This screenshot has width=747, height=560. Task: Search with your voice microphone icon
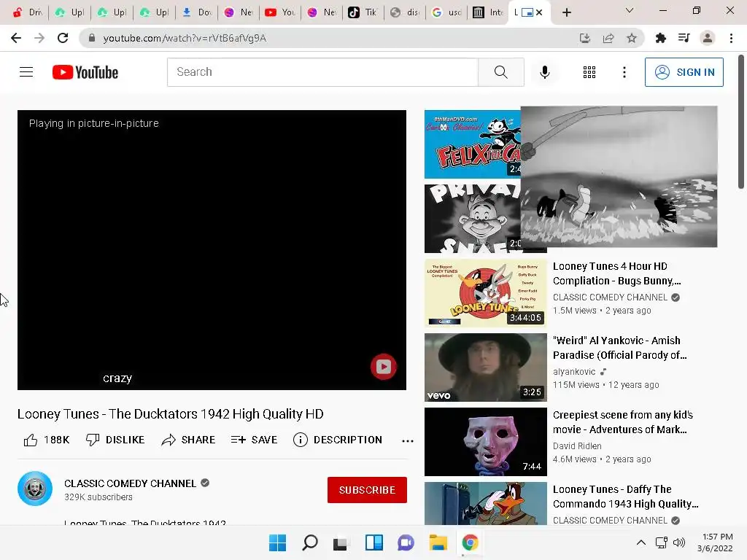click(x=544, y=72)
